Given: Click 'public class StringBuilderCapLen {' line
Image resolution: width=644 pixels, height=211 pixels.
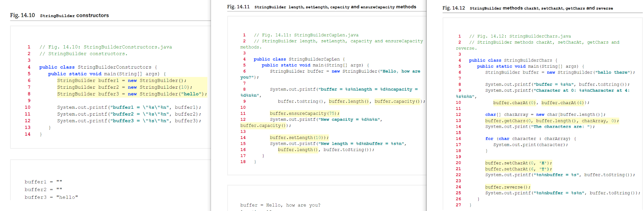Looking at the screenshot, I should point(299,59).
